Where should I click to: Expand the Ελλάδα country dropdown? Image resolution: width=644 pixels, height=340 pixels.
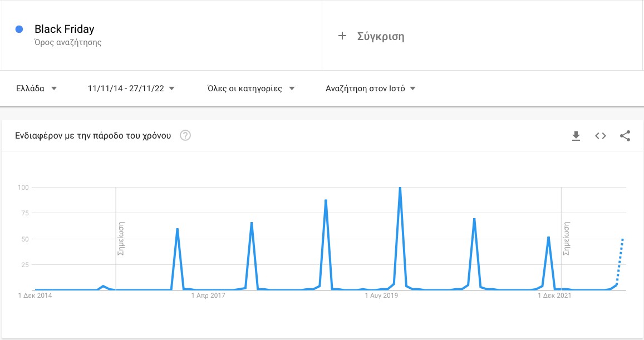tap(36, 88)
